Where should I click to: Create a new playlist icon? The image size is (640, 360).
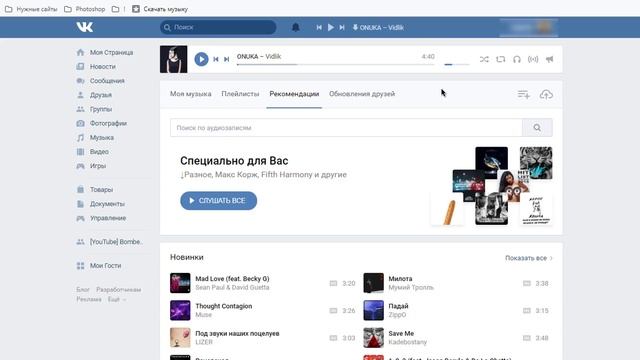click(x=524, y=94)
